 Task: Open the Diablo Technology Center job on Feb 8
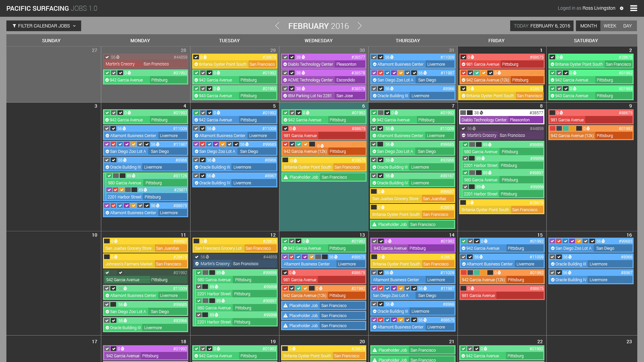[484, 120]
